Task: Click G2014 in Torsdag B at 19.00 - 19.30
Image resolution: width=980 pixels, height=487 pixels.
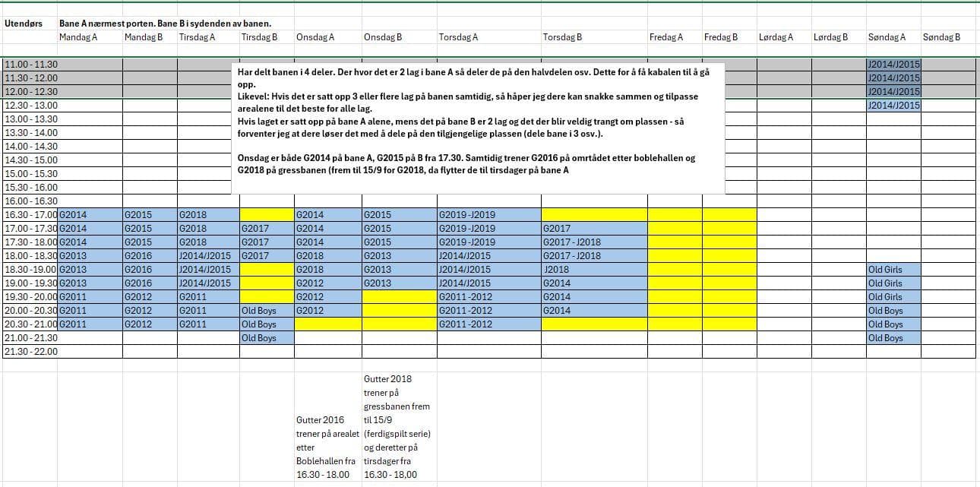Action: (595, 283)
